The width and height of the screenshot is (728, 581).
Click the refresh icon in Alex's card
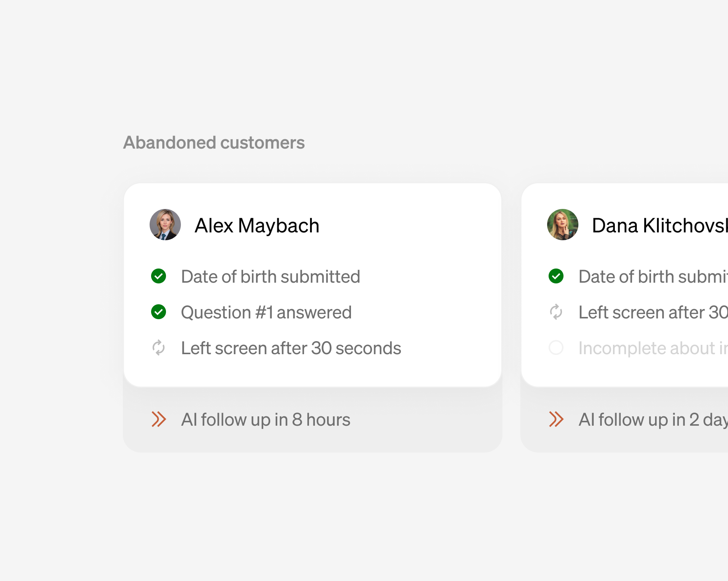159,347
